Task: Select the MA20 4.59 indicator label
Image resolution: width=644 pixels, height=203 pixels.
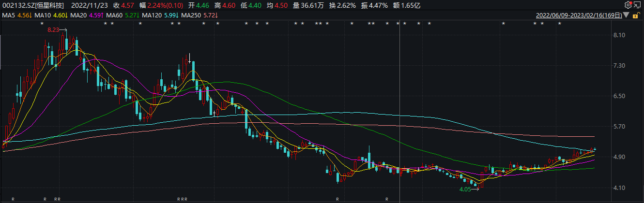Action: [x=87, y=15]
